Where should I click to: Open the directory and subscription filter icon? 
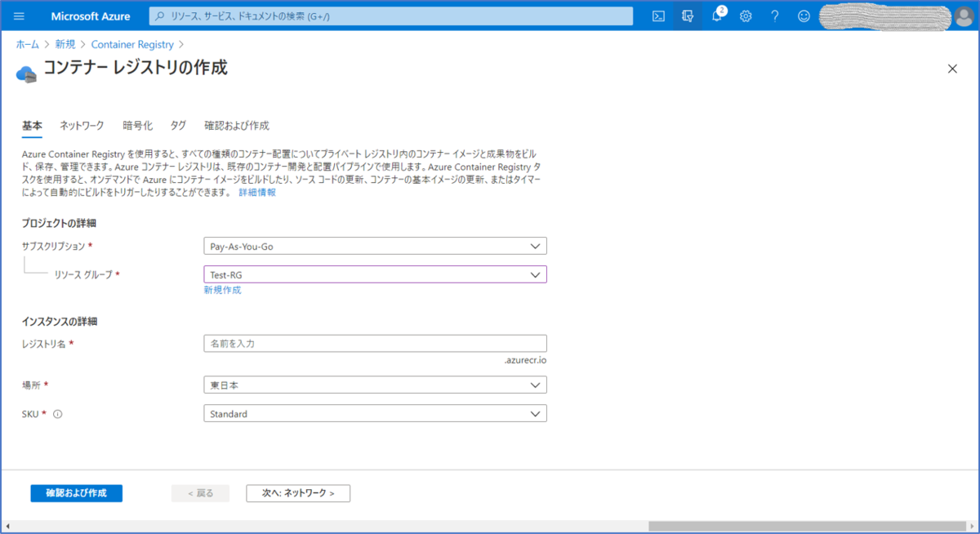pos(688,16)
